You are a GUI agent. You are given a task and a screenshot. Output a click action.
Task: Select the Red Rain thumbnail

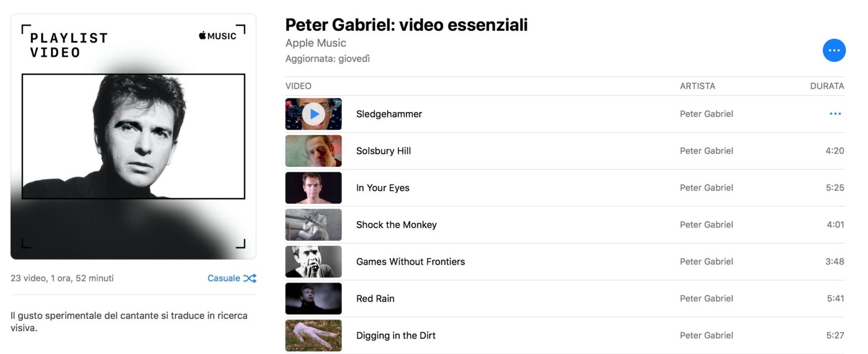point(313,298)
